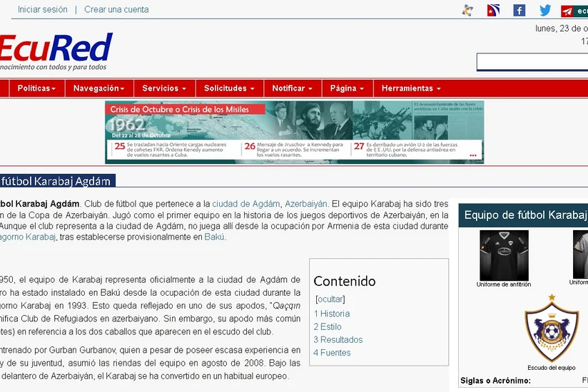
Task: Open the ciudad de Agdám link
Action: tap(246, 204)
